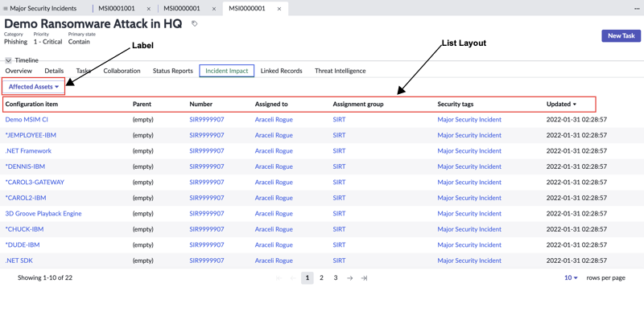Open the *DENNIS-IBM configuration item

coord(25,166)
